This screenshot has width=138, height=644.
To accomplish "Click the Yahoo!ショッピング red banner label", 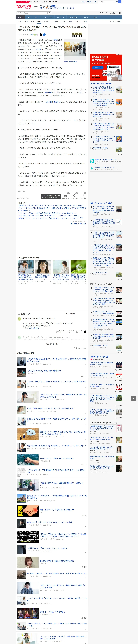I will tap(23, 2).
